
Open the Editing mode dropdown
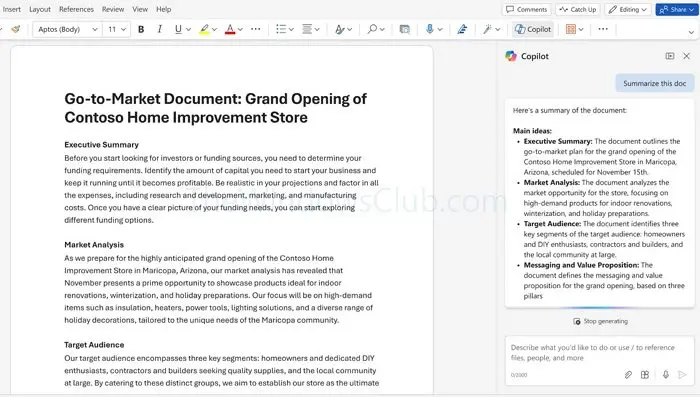pyautogui.click(x=627, y=9)
